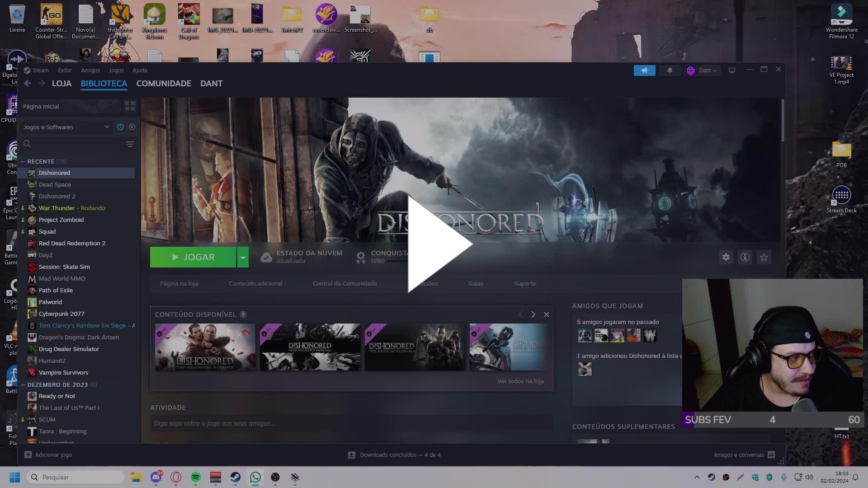
Task: Open the notifications bell icon
Action: pyautogui.click(x=670, y=70)
